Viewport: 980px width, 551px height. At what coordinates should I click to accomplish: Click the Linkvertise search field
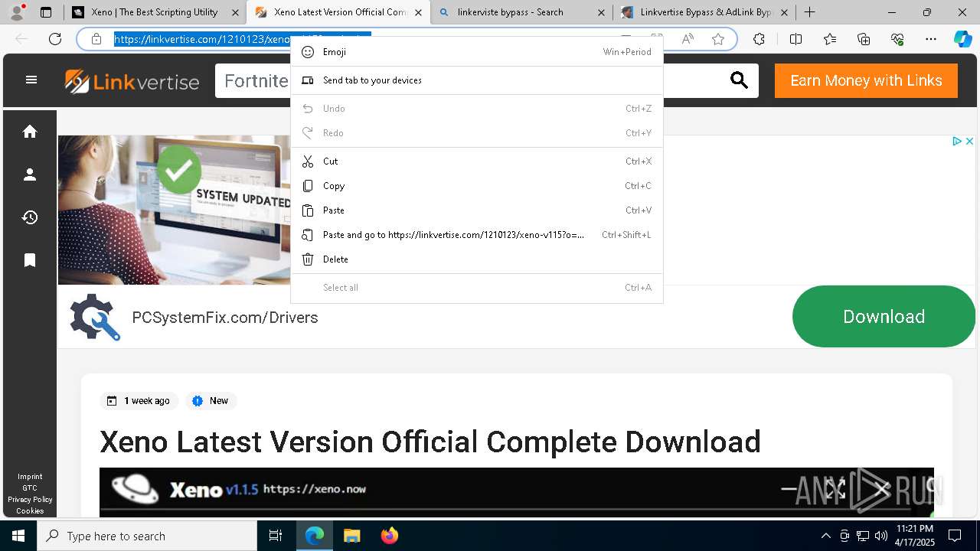486,80
